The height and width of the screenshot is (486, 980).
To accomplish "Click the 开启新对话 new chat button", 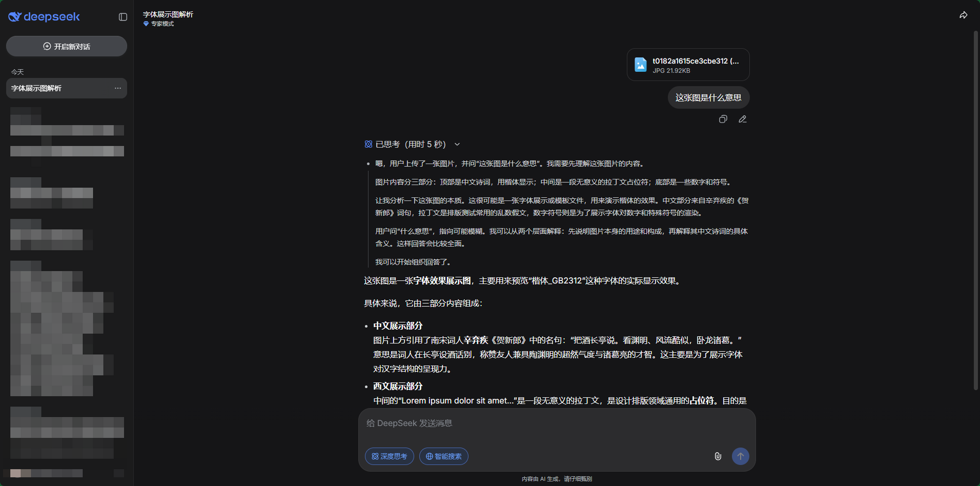I will click(67, 47).
